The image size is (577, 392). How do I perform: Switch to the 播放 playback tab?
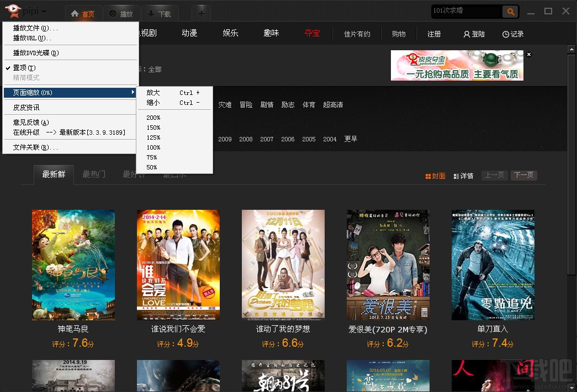pos(121,14)
